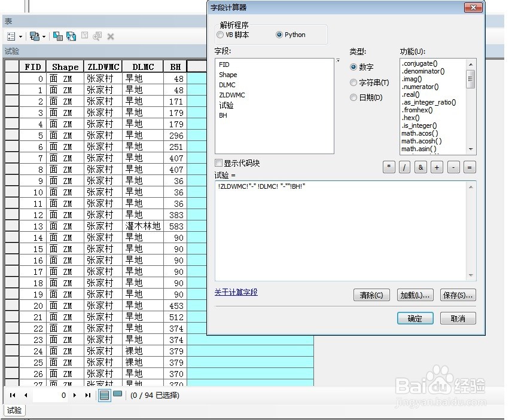The height and width of the screenshot is (420, 515).
Task: Step back to previous record arrow icon
Action: coord(26,395)
